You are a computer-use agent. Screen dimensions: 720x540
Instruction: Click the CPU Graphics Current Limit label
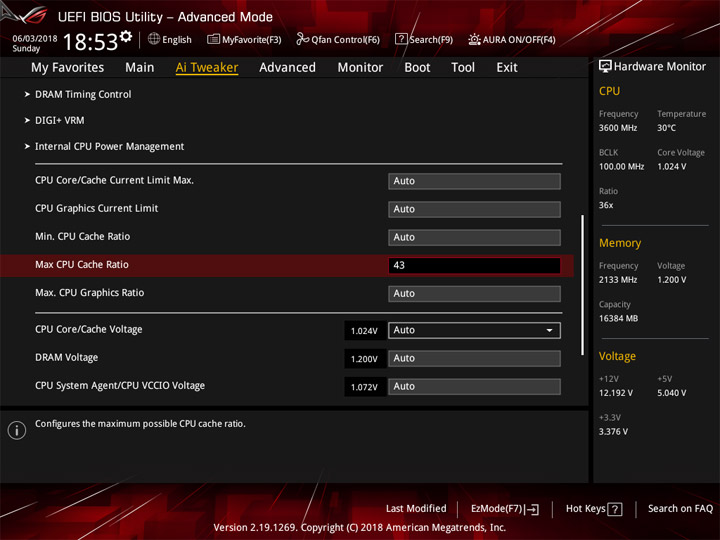coord(96,208)
